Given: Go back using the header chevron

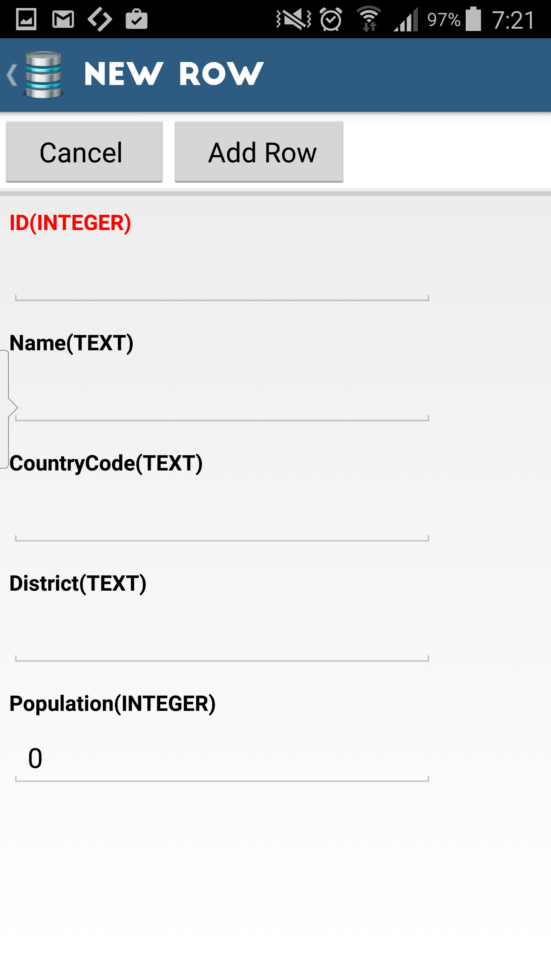Looking at the screenshot, I should 12,75.
